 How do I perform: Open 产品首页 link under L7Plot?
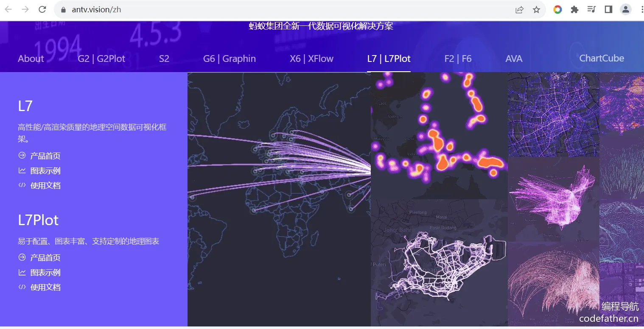click(39, 258)
